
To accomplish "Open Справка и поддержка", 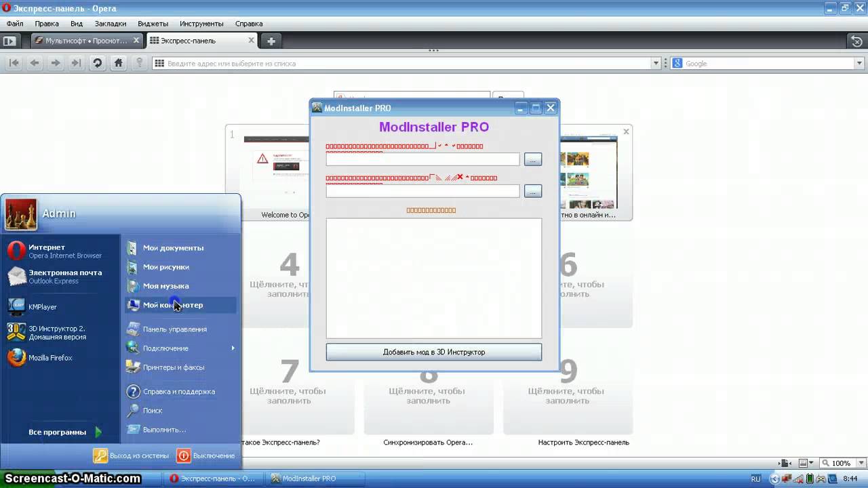I will coord(178,392).
